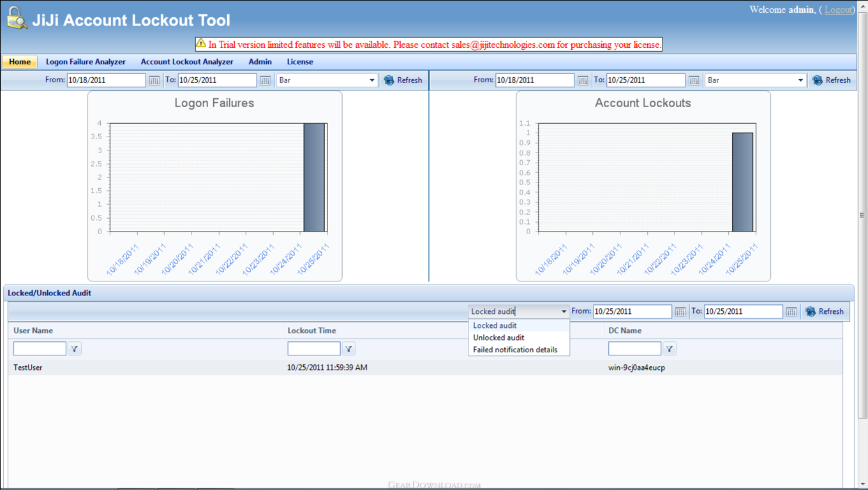
Task: Focus Account Lockouts From date field
Action: point(535,80)
